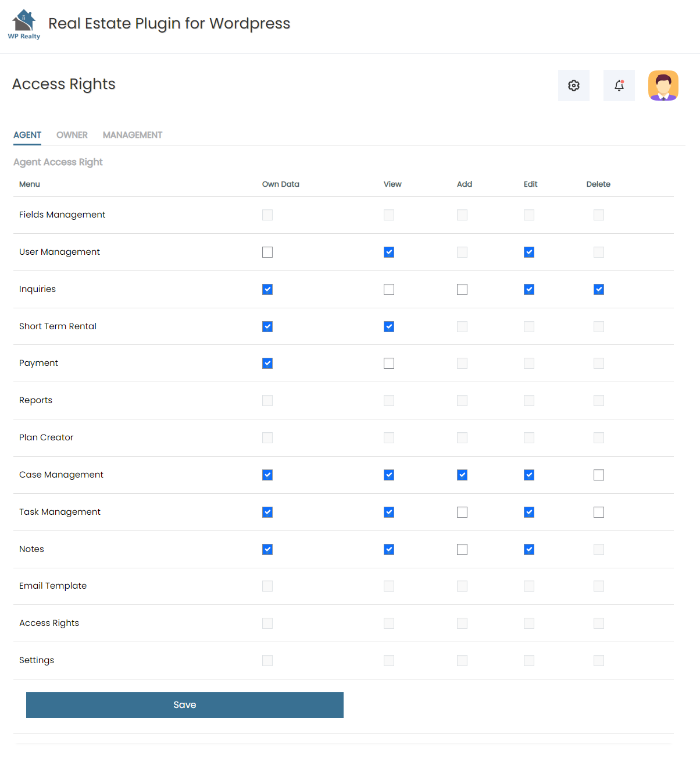This screenshot has height=776, width=700.
Task: Uncheck Add permission for Case Management
Action: coord(462,475)
